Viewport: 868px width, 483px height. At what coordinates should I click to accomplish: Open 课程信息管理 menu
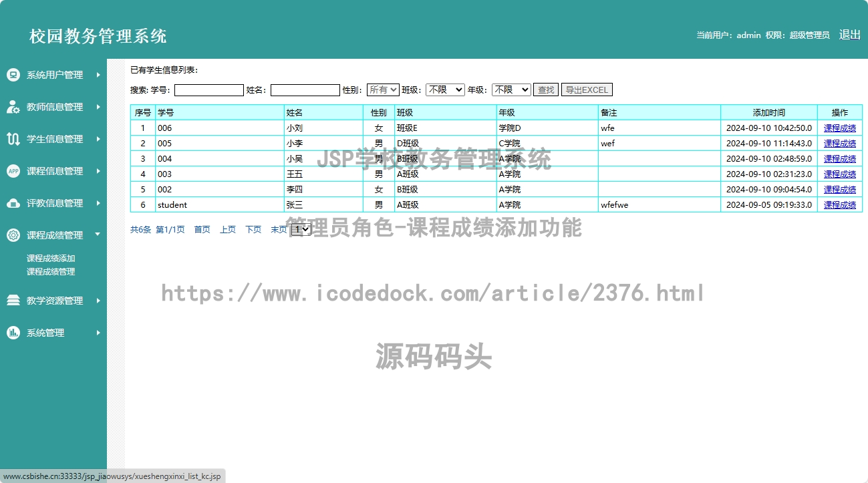point(53,171)
